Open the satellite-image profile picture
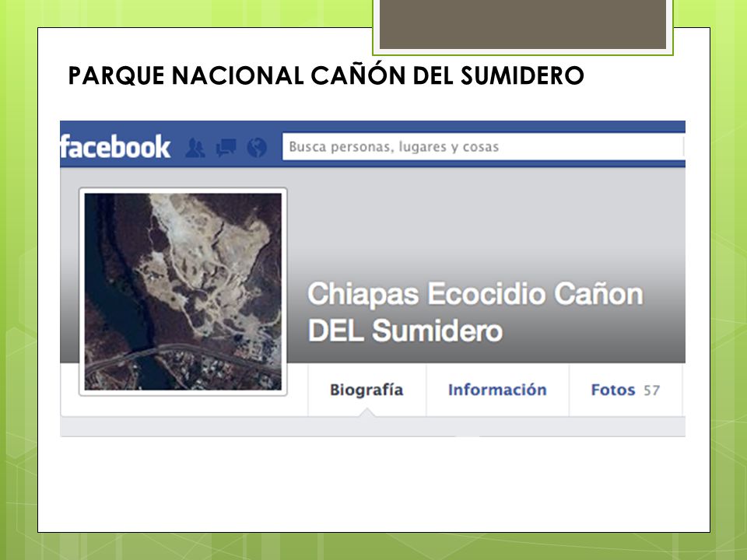The height and width of the screenshot is (560, 747). (183, 292)
